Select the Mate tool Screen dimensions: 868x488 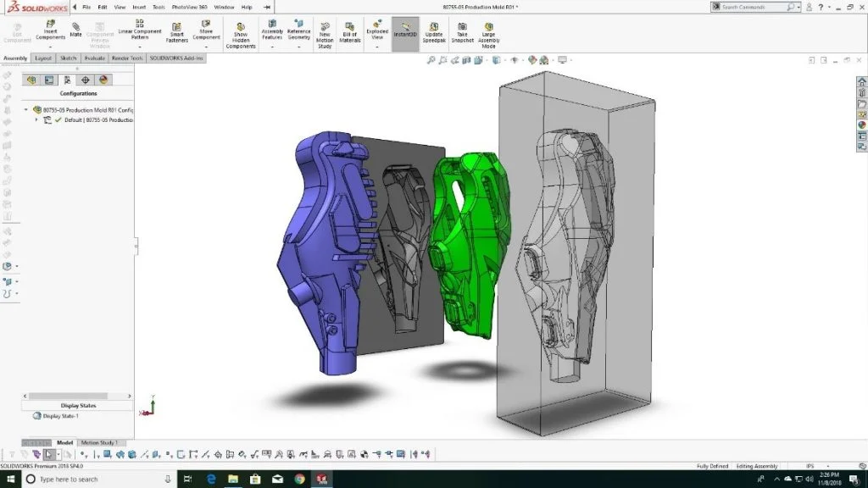click(x=76, y=30)
